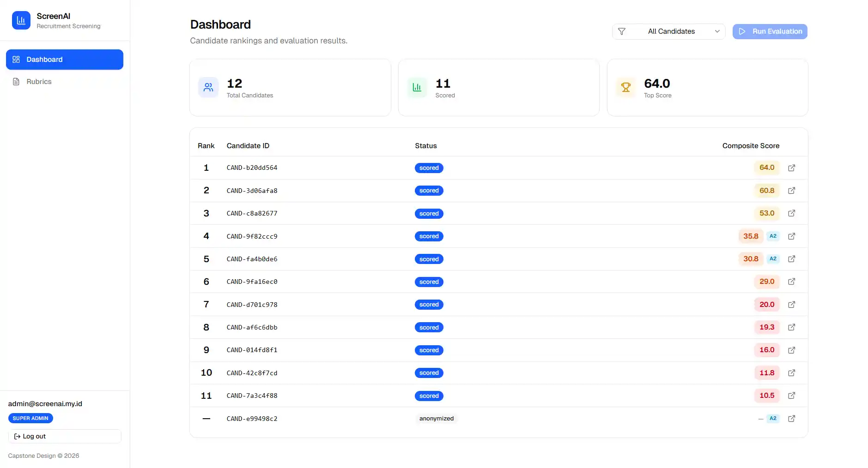Open details for CAND-e99498c2 via external link icon

pyautogui.click(x=791, y=418)
